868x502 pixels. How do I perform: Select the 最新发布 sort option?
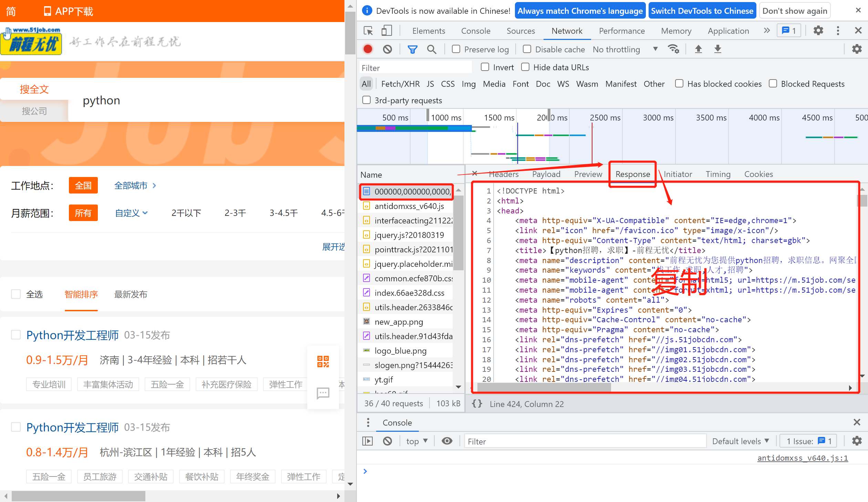click(131, 294)
